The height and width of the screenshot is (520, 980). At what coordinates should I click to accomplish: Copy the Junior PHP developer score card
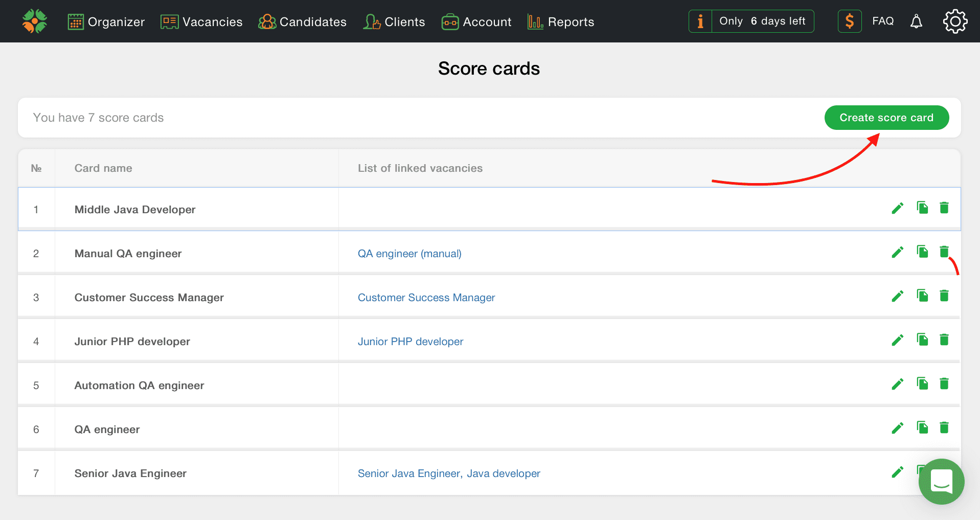point(922,340)
